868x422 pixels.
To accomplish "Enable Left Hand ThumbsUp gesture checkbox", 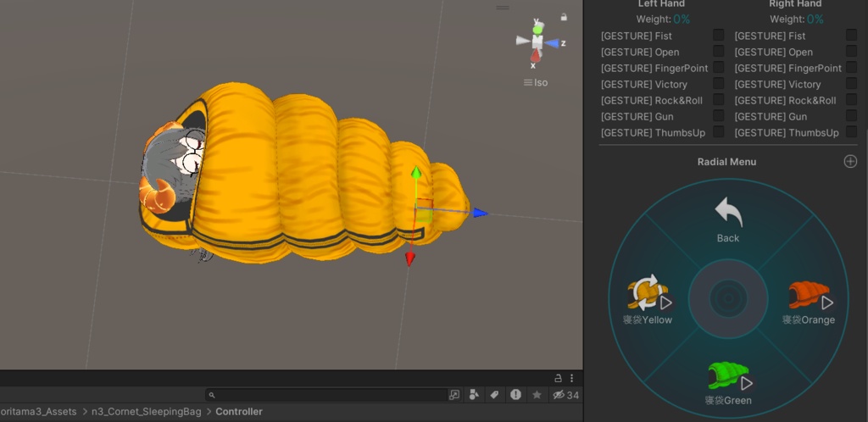I will (x=719, y=131).
